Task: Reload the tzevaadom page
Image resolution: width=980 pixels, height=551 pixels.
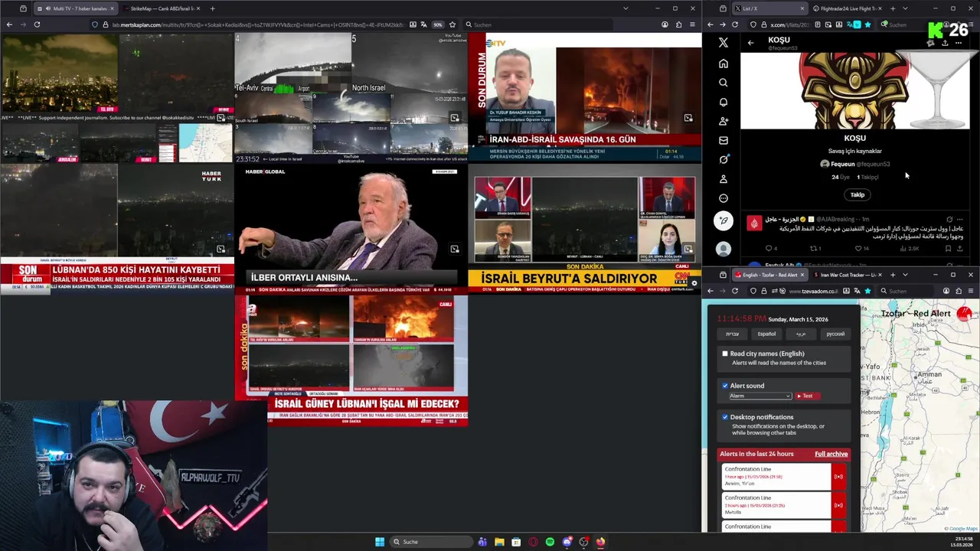Action: tap(735, 291)
